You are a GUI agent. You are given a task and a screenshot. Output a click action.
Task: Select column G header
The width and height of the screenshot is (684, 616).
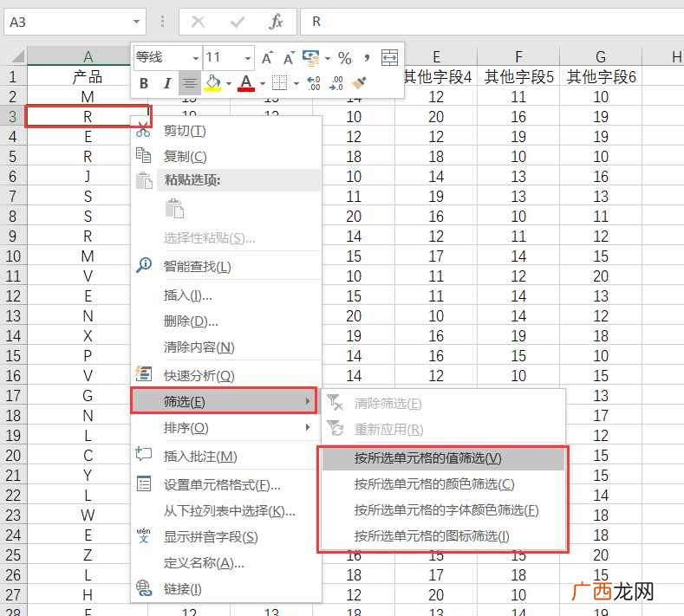coord(601,56)
